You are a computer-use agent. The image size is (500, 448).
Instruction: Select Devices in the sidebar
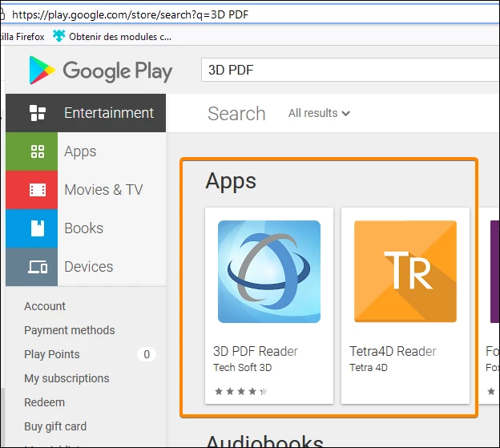tap(86, 267)
